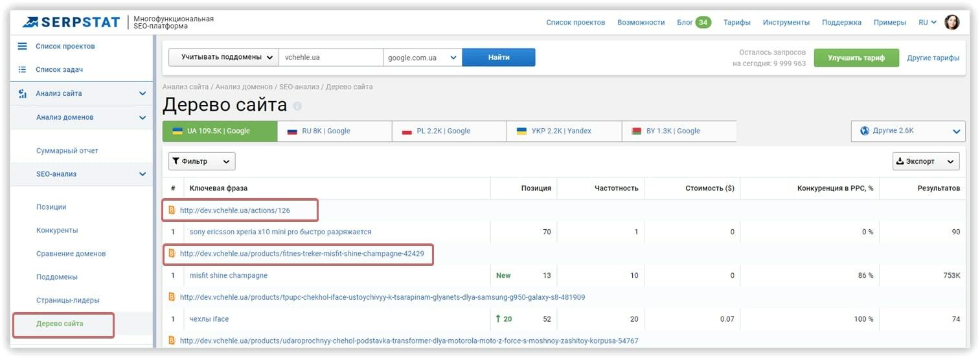
Task: Select the UA 109.5K Google tab
Action: (x=220, y=131)
